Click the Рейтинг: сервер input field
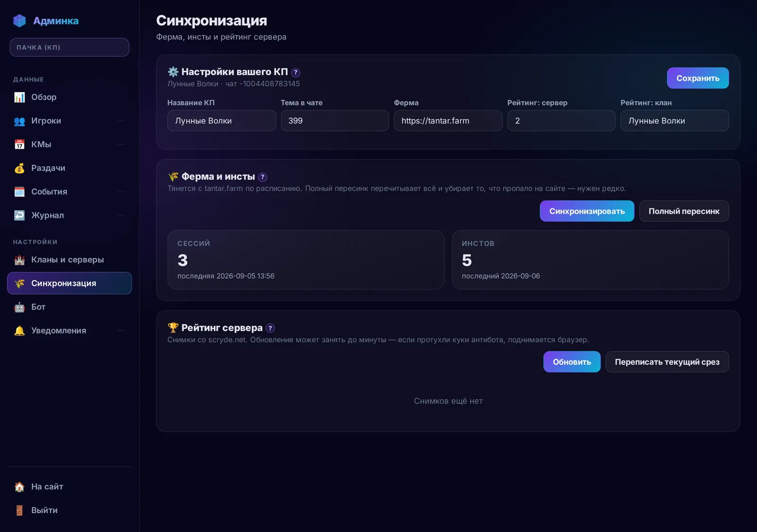The image size is (757, 532). (561, 121)
